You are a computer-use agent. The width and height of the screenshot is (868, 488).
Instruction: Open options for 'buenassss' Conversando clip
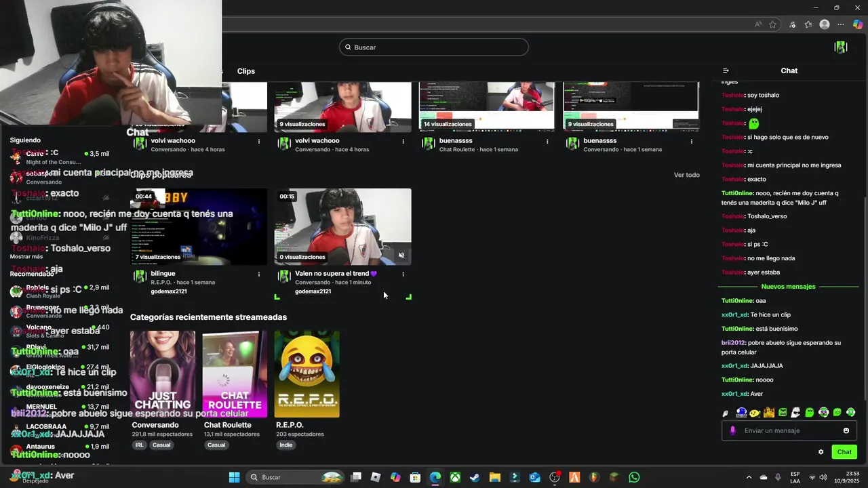click(x=692, y=142)
